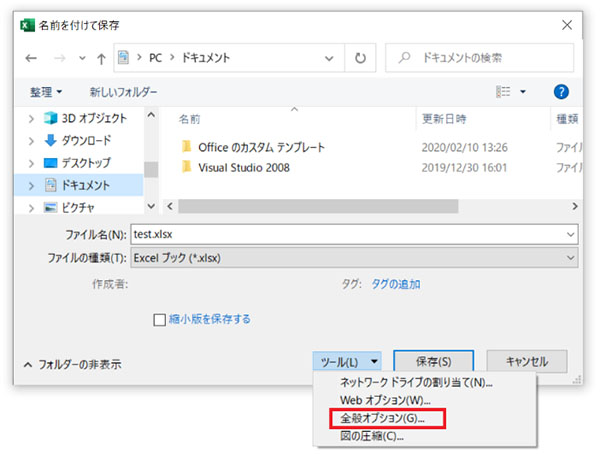This screenshot has height=454, width=600.
Task: Click the file list horizontal scrollbar thumb
Action: click(x=318, y=206)
